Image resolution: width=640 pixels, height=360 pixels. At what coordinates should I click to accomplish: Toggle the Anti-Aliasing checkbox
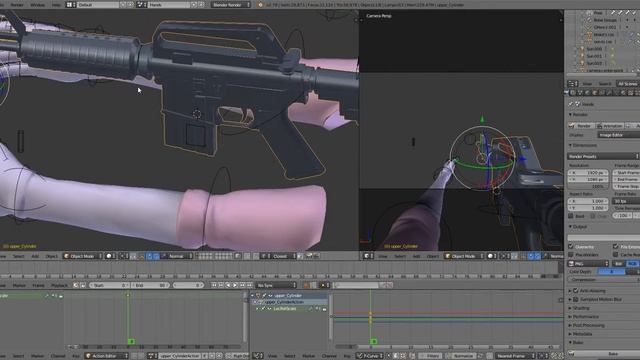576,291
